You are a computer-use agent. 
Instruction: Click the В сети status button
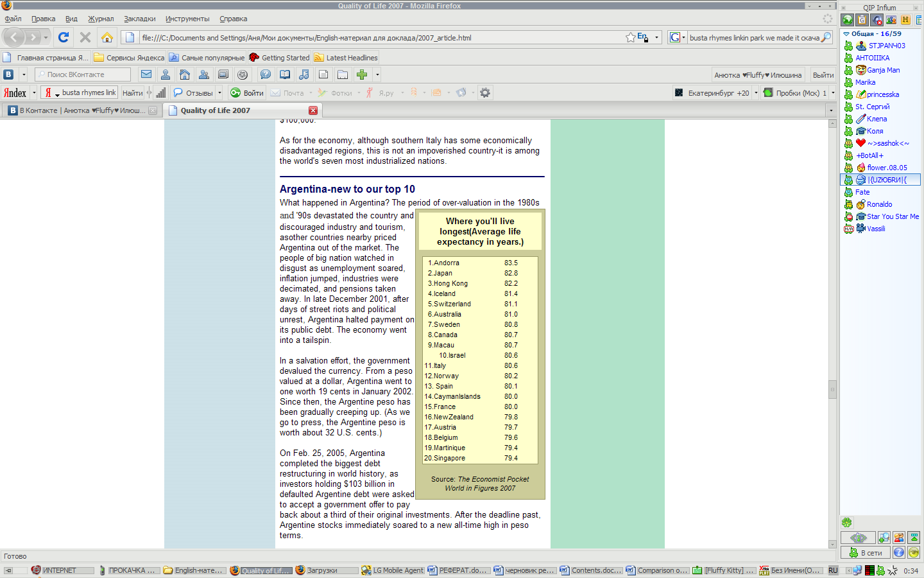tap(865, 552)
